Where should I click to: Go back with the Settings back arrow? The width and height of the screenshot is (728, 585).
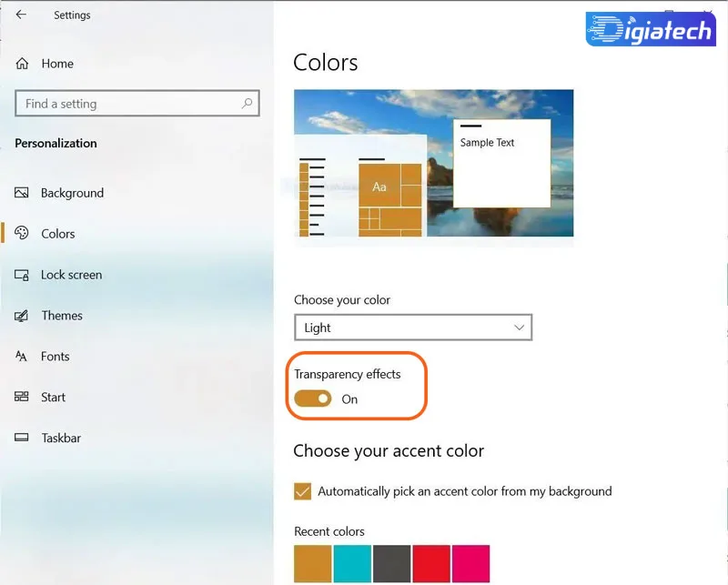point(21,15)
